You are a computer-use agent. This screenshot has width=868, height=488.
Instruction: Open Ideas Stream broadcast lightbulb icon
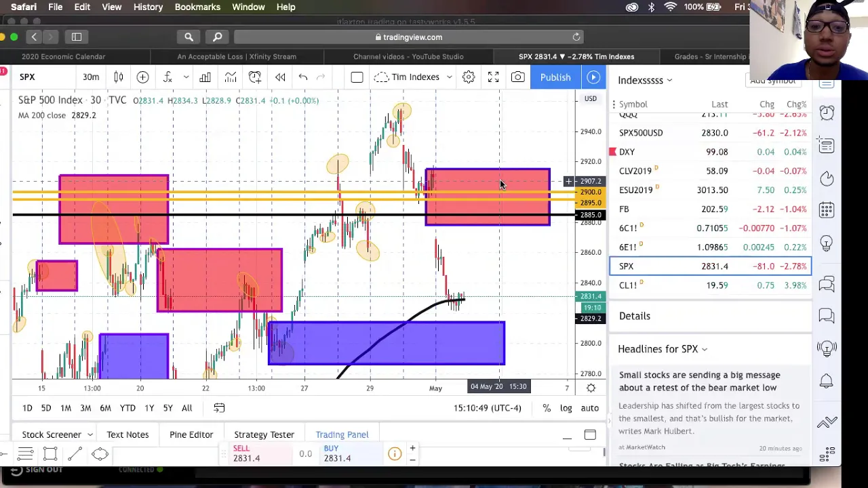(827, 348)
